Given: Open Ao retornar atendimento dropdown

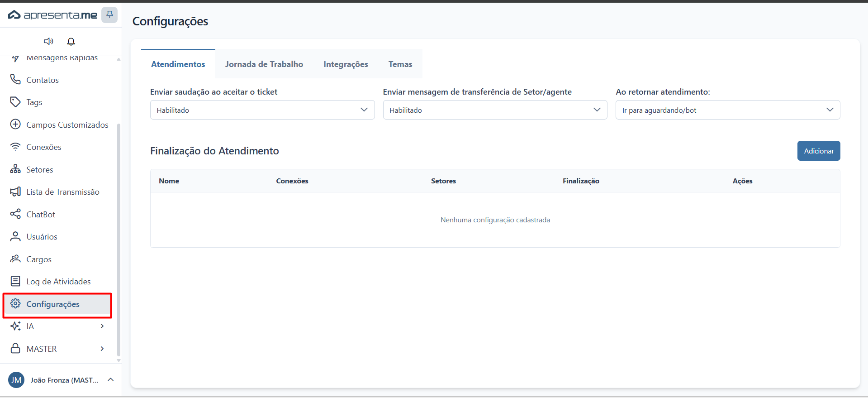Looking at the screenshot, I should tap(728, 110).
